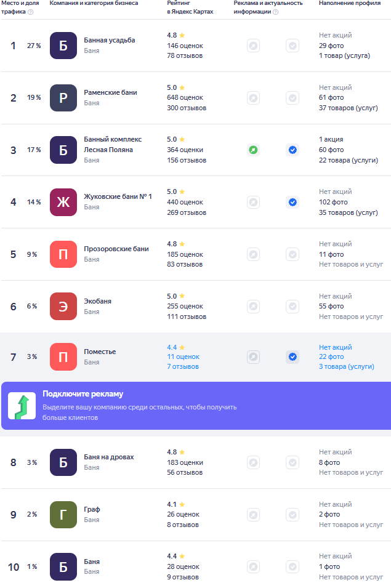Click blue verified checkmark for Жуковские бани
This screenshot has height=588, width=391.
(292, 202)
